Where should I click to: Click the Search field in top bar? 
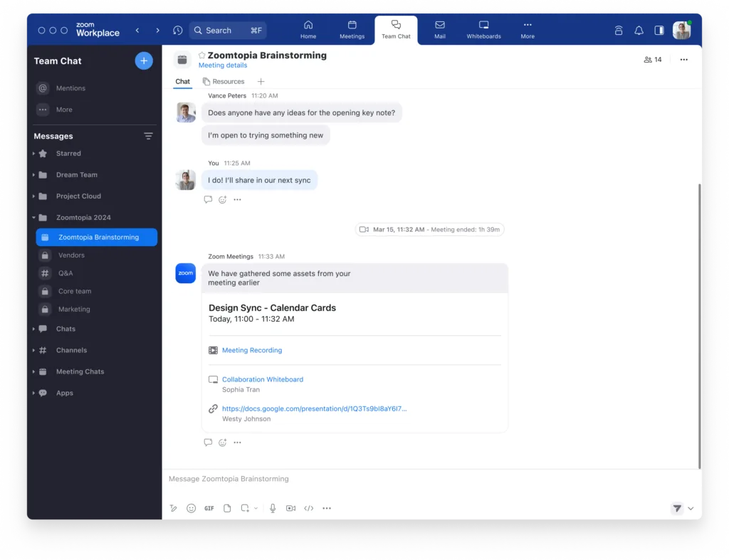click(x=228, y=30)
